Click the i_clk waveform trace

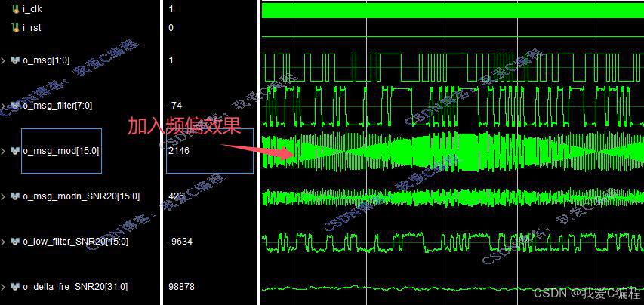pyautogui.click(x=452, y=11)
